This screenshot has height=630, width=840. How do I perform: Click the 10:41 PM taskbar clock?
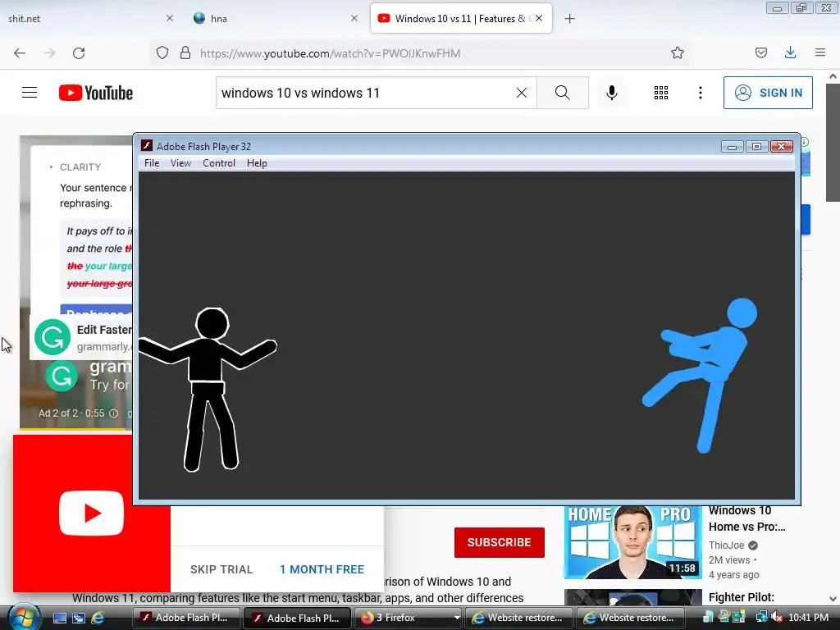click(x=808, y=618)
